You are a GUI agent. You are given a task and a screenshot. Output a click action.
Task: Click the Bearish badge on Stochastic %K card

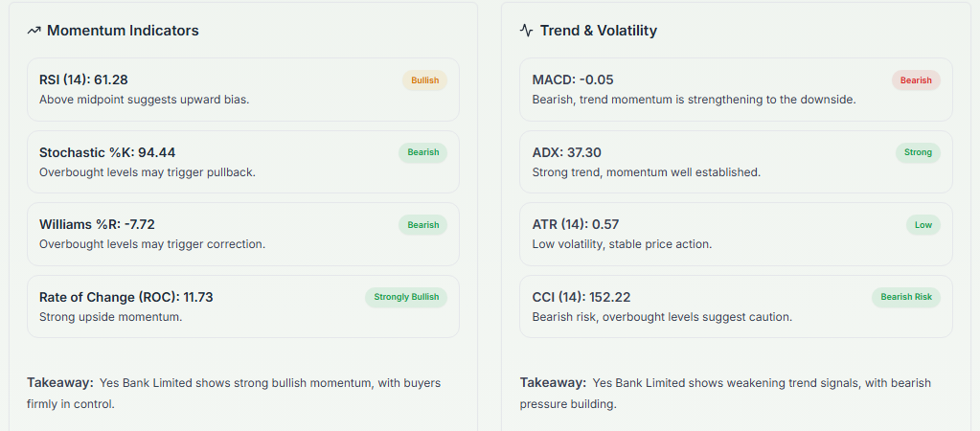(422, 152)
